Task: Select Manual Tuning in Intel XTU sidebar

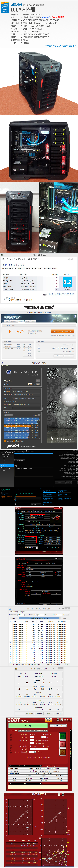Action: click(5, 455)
